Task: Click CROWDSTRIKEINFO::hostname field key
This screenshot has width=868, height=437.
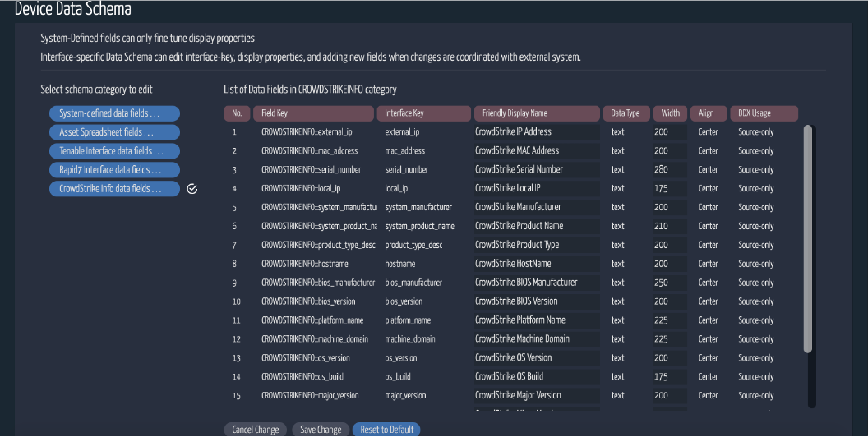Action: (x=304, y=264)
